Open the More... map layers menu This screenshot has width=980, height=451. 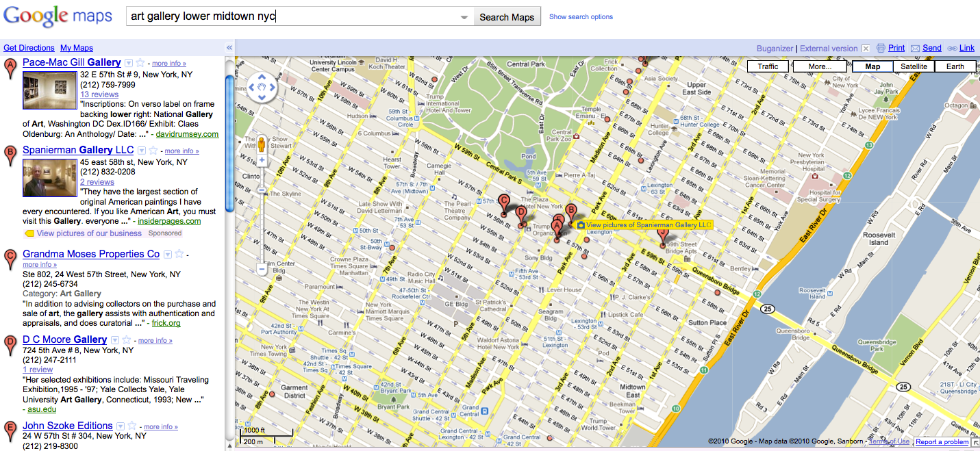[x=820, y=66]
